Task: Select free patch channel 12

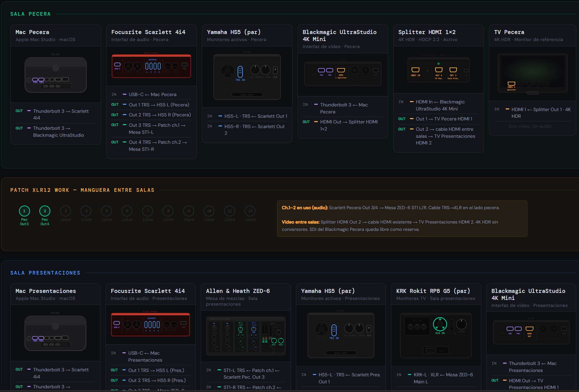Action: (250, 211)
